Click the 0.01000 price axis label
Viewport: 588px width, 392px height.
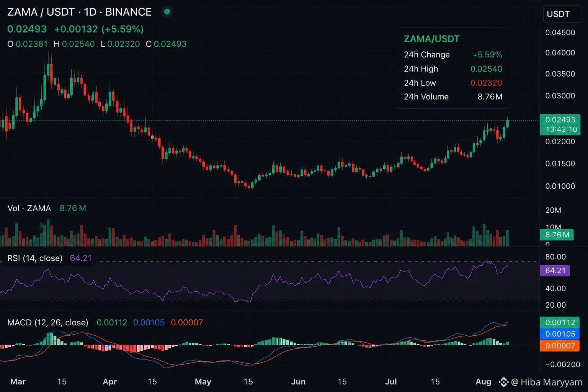pyautogui.click(x=560, y=186)
